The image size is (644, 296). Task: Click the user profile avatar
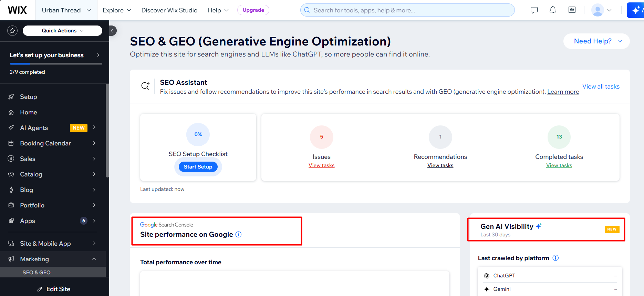pyautogui.click(x=598, y=10)
